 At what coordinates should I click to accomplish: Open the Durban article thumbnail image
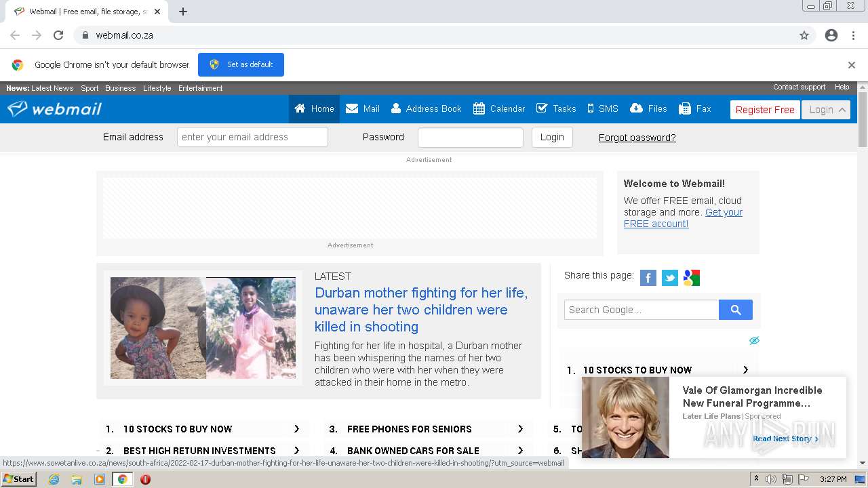(203, 328)
